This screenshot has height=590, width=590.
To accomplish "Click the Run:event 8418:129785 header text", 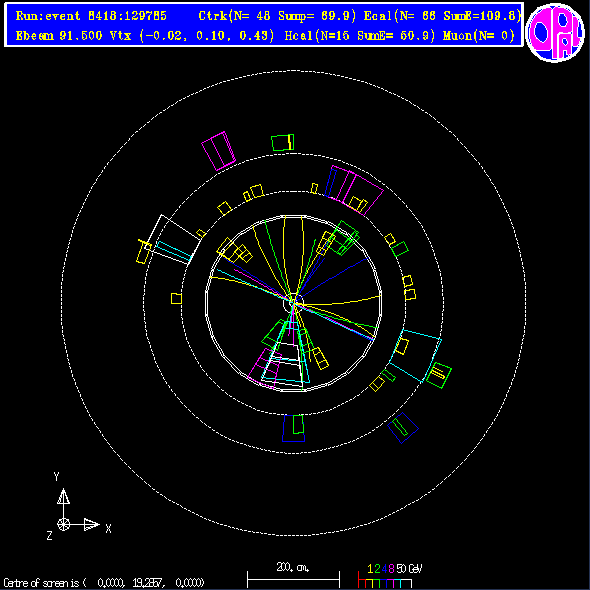I will [x=91, y=16].
